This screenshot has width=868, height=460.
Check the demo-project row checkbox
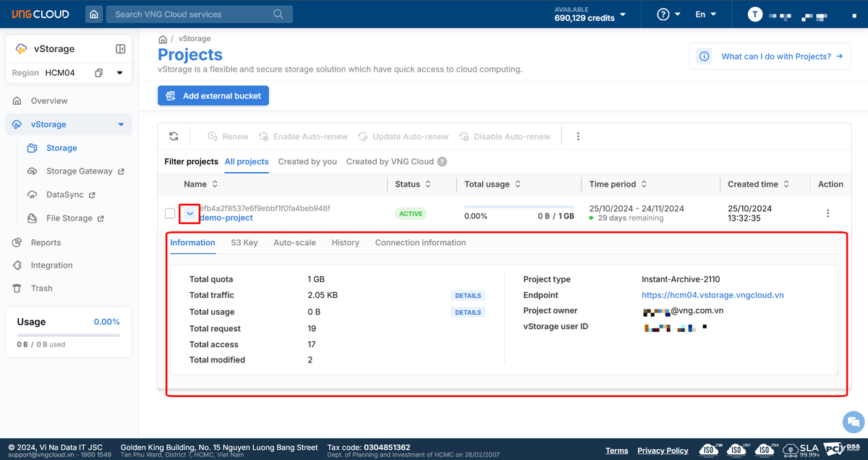pos(170,213)
